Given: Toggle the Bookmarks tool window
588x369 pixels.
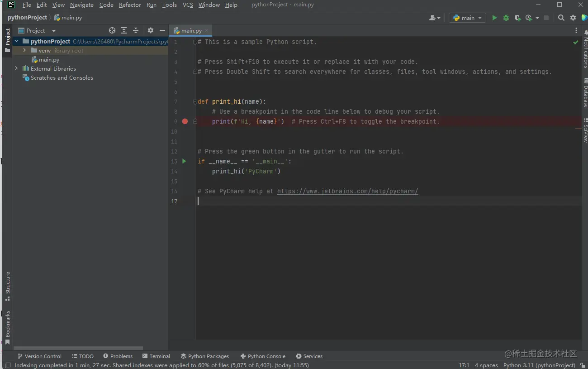Looking at the screenshot, I should click(x=7, y=327).
